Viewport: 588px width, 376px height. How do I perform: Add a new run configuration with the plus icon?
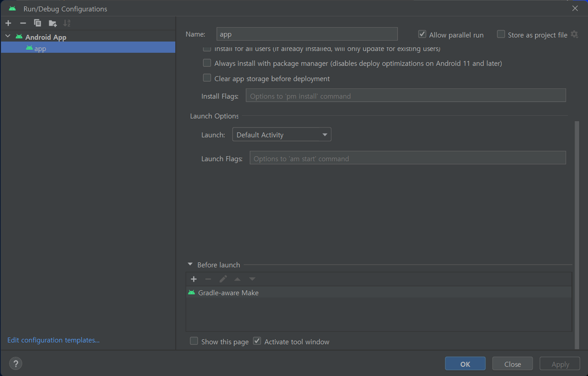pos(8,23)
